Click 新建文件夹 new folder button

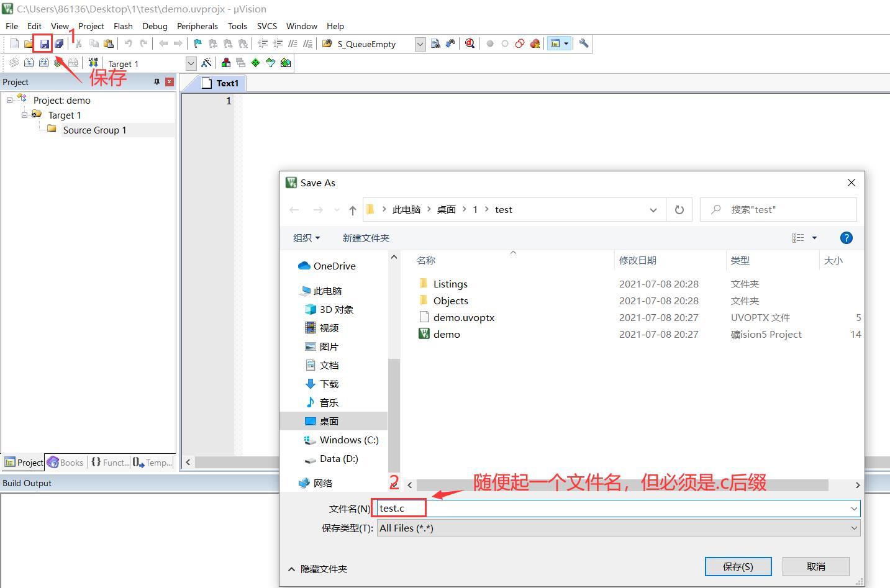coord(366,238)
